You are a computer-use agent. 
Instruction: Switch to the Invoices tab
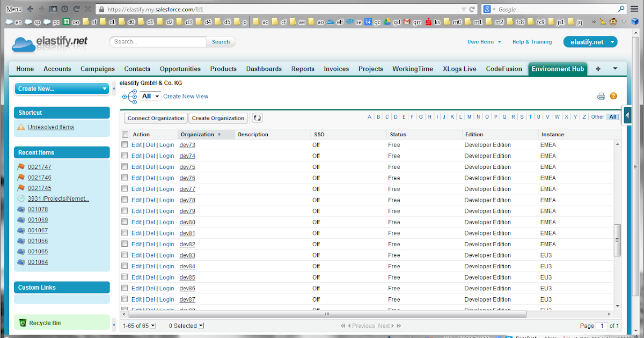pyautogui.click(x=336, y=69)
